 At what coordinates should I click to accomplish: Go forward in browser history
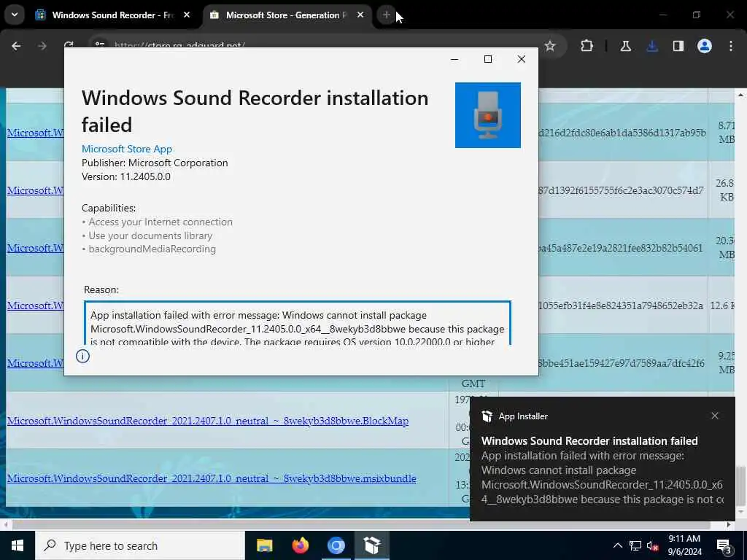(42, 46)
